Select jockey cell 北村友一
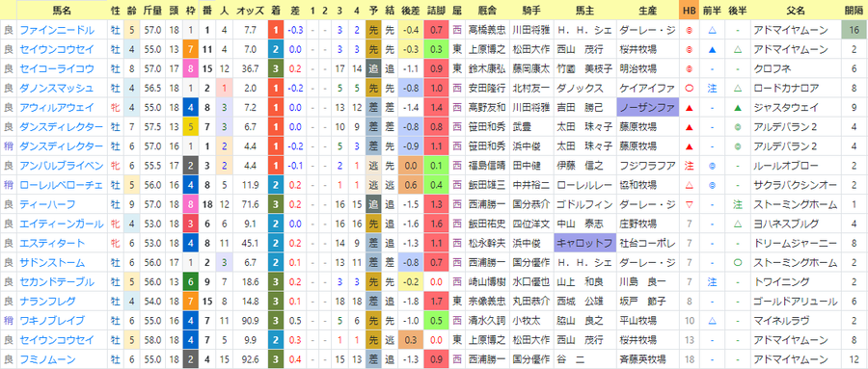Viewport: 868px width, 369px height. pos(530,89)
